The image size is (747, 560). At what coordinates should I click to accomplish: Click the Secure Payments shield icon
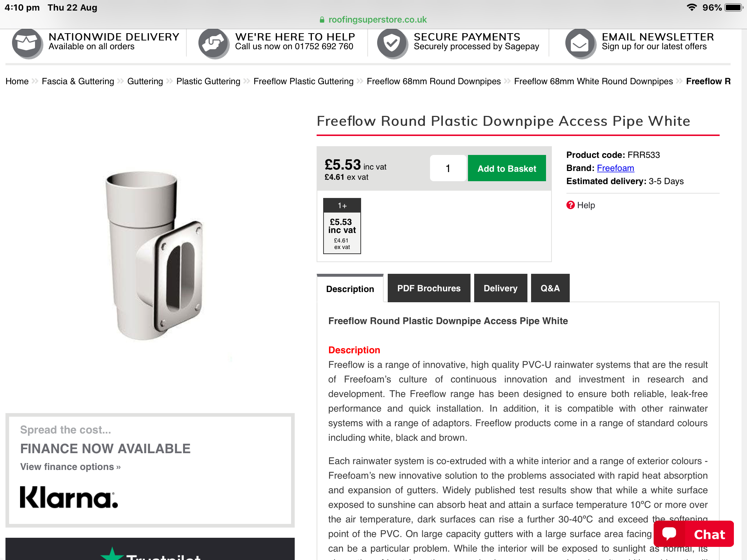(393, 44)
